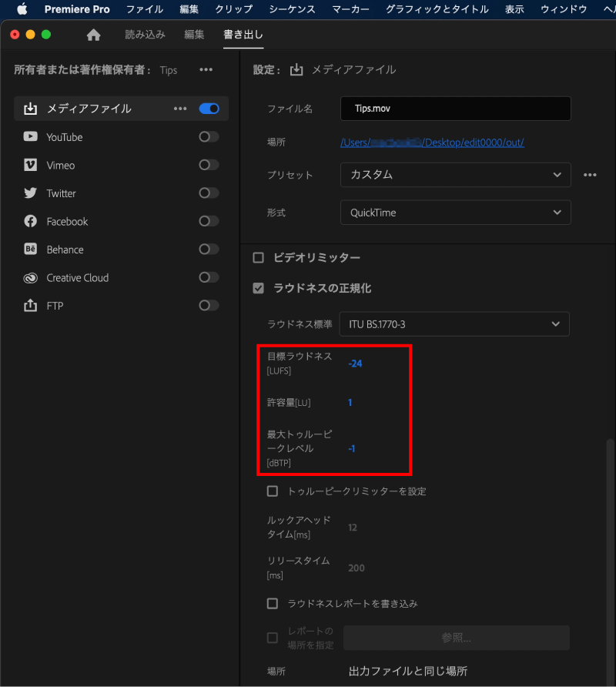The image size is (616, 687).
Task: Open the 表示 menu
Action: point(514,9)
